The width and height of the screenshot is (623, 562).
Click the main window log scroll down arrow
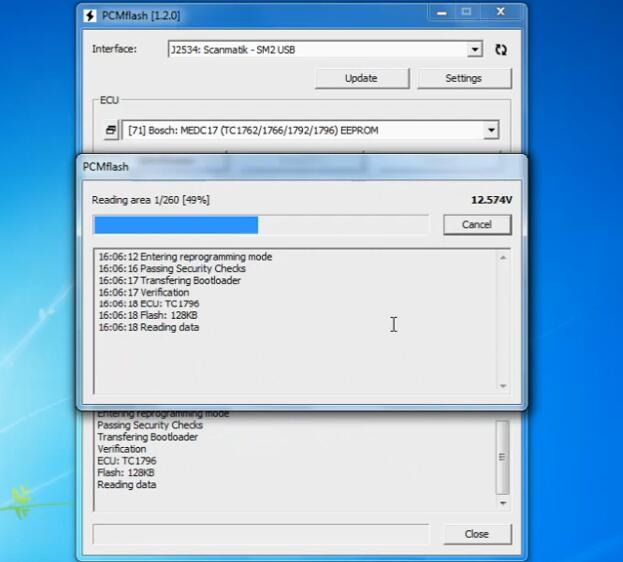[x=503, y=503]
